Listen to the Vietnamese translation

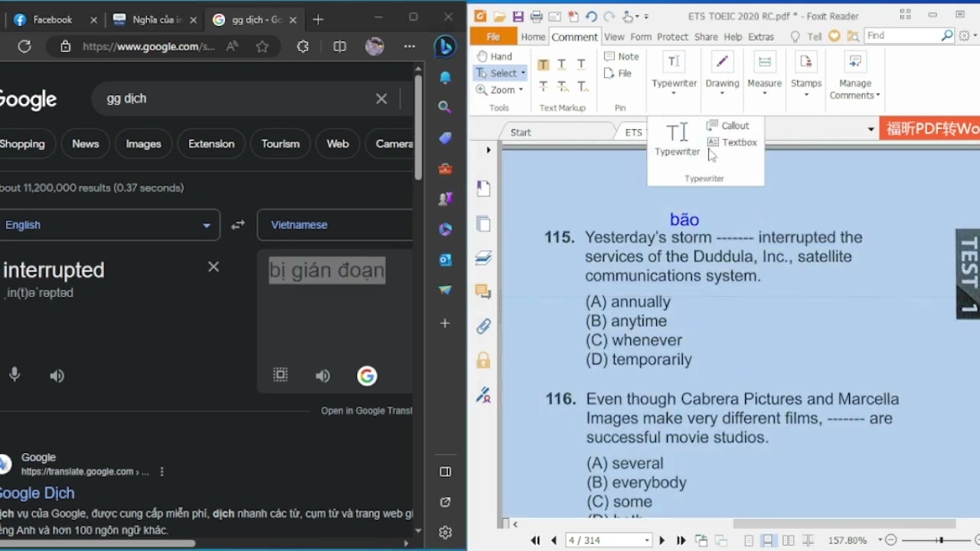click(x=323, y=376)
